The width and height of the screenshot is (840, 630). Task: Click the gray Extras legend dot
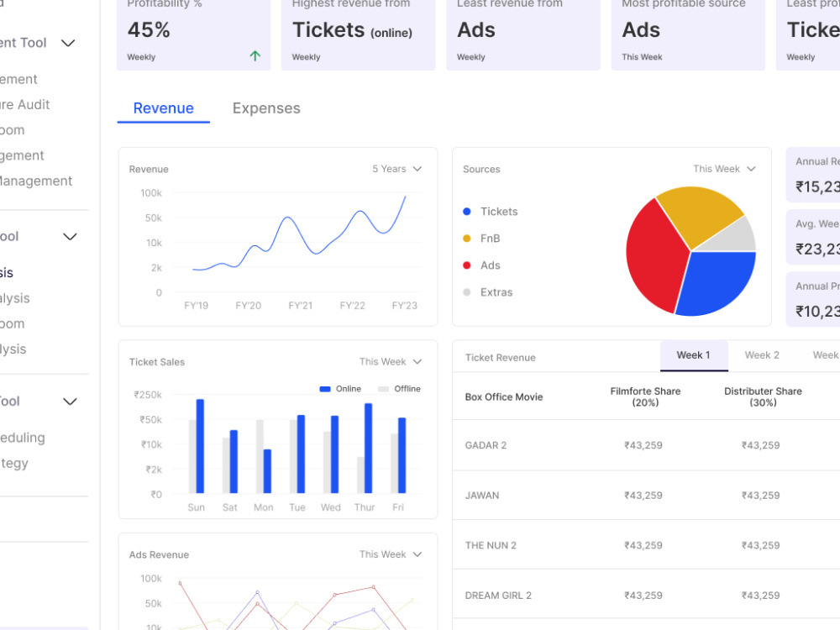466,292
